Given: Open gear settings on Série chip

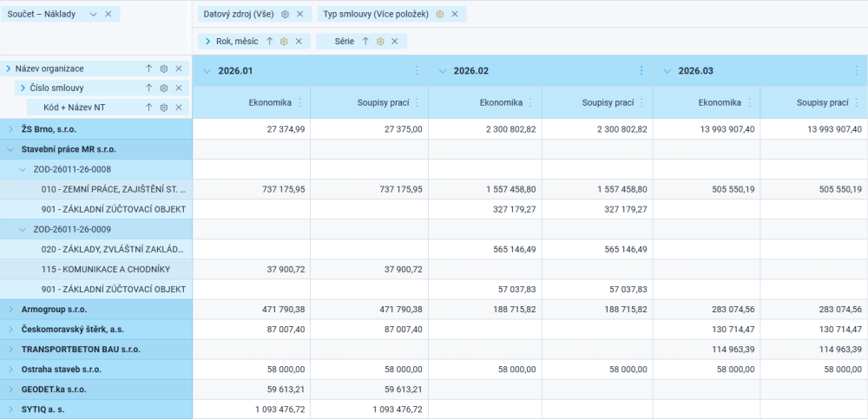Looking at the screenshot, I should [x=380, y=41].
